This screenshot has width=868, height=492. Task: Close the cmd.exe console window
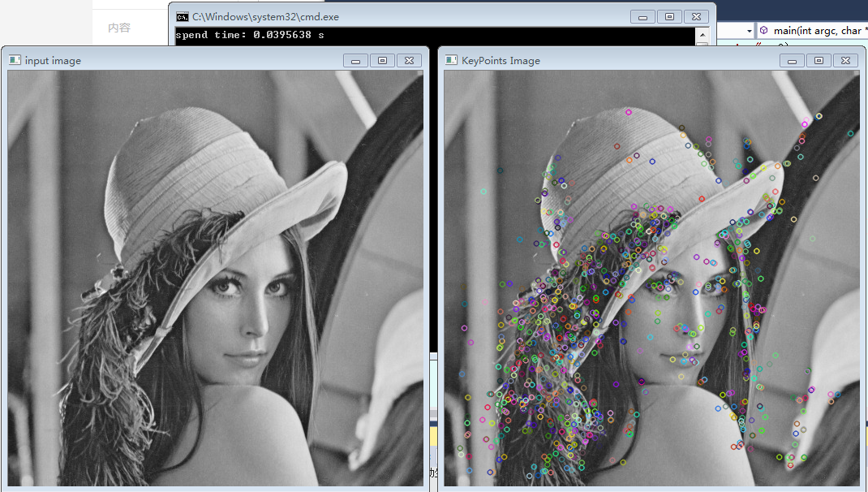click(696, 16)
